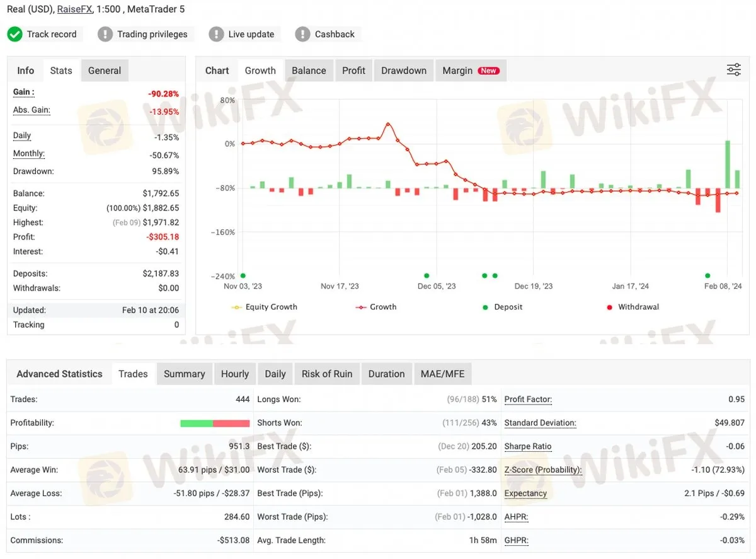
Task: Click the Gain: label link
Action: pos(24,92)
